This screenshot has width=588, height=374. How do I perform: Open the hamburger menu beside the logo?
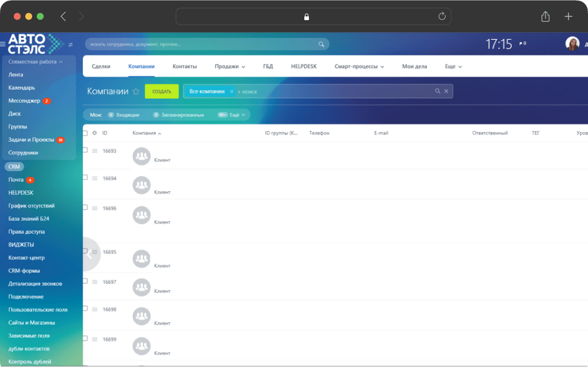point(3,44)
